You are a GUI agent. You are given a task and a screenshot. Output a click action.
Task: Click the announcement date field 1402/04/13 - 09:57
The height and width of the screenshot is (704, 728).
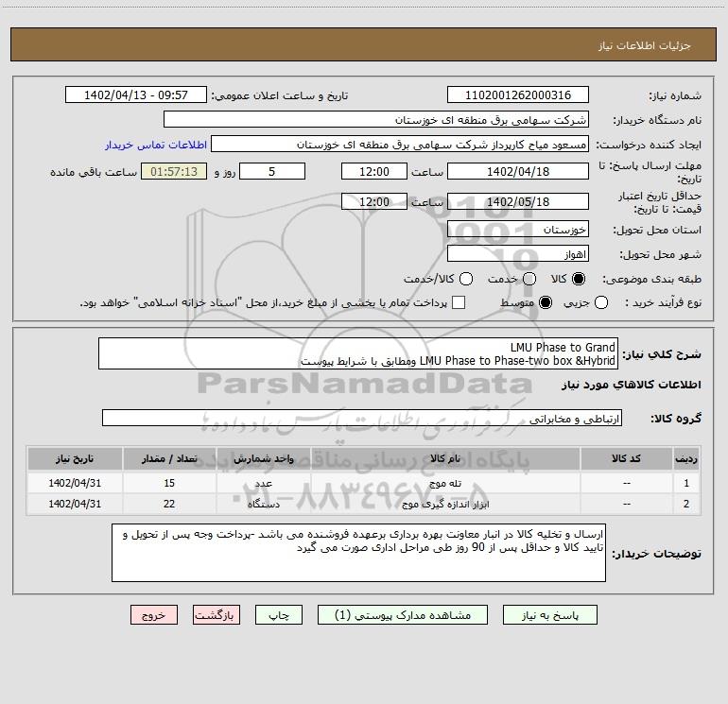point(136,94)
